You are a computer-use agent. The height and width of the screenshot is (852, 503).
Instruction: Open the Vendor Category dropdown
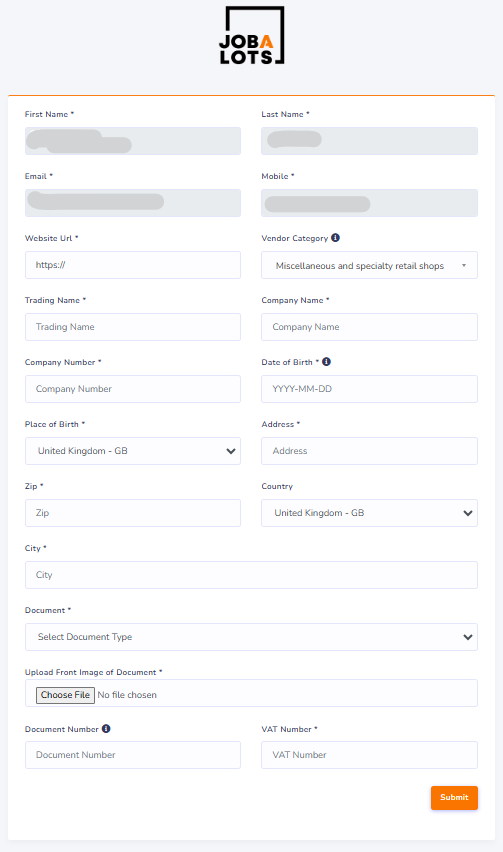point(369,265)
